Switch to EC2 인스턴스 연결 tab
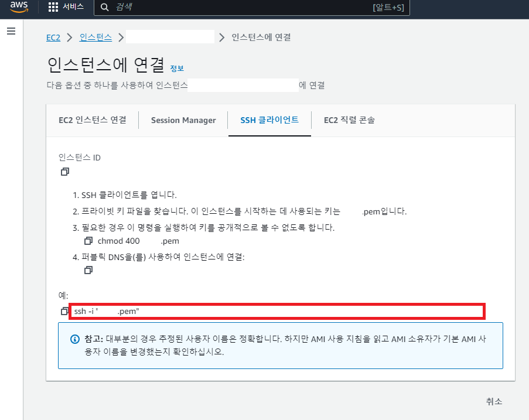The image size is (529, 420). point(93,120)
